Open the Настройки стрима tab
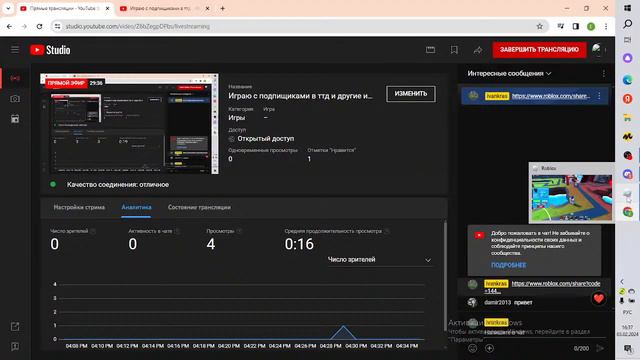Image resolution: width=640 pixels, height=360 pixels. (x=79, y=207)
